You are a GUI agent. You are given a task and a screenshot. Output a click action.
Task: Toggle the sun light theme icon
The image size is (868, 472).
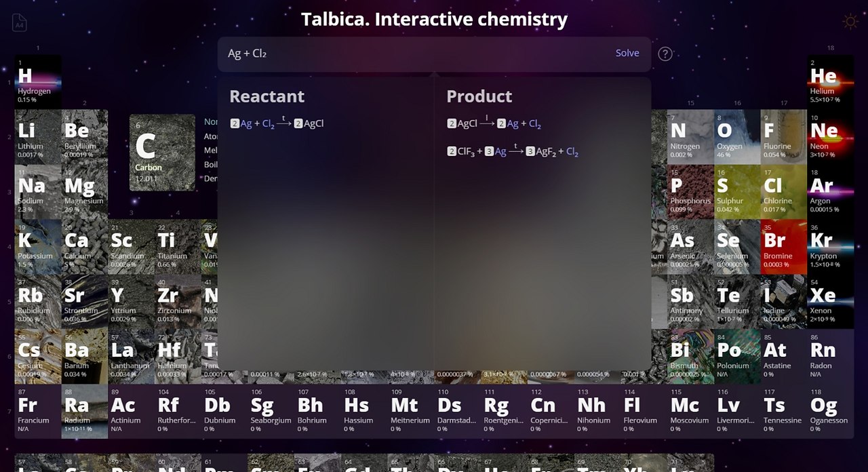click(850, 22)
